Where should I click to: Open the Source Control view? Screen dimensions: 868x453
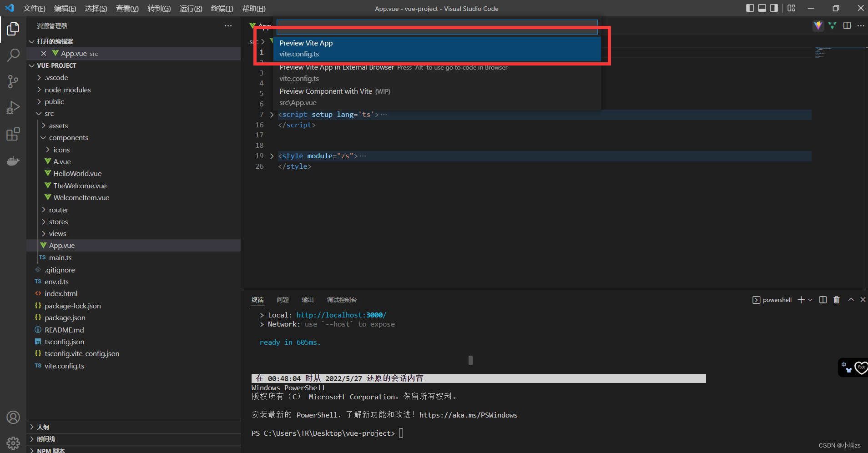pos(13,81)
